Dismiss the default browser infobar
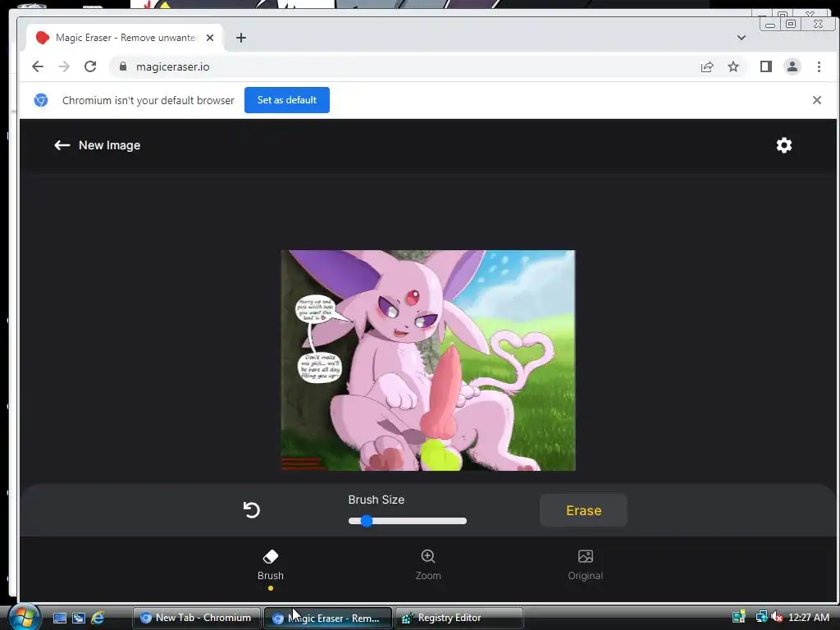 (816, 100)
